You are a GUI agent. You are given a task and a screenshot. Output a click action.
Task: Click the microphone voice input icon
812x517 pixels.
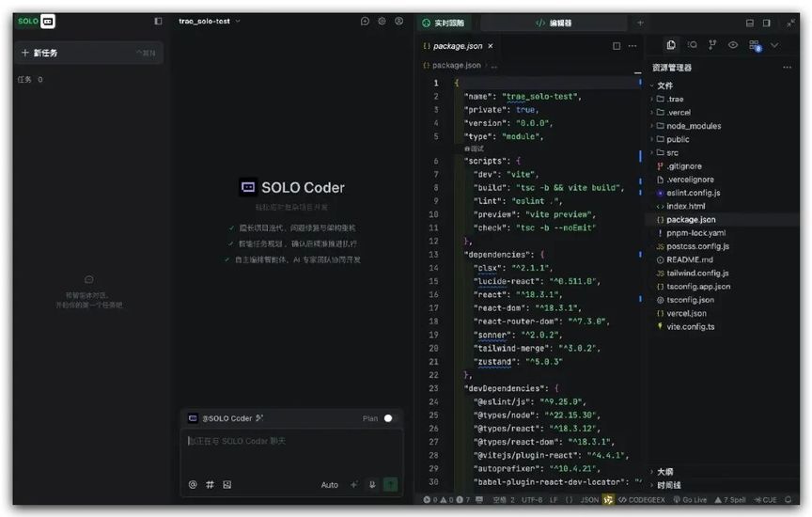click(372, 485)
